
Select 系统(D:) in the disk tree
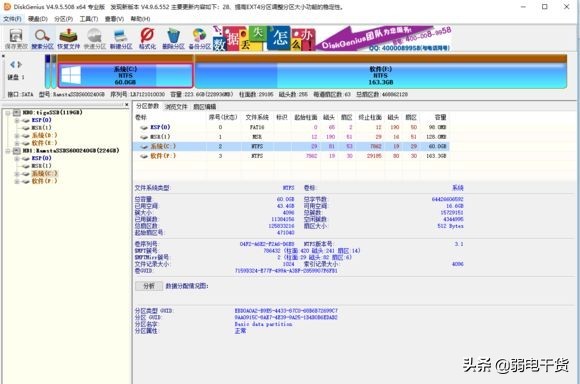(44, 135)
